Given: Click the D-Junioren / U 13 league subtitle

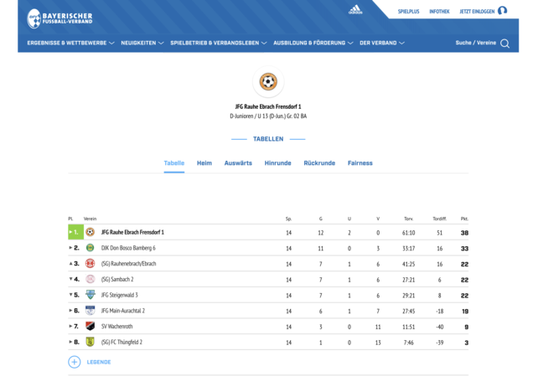Looking at the screenshot, I should [268, 116].
